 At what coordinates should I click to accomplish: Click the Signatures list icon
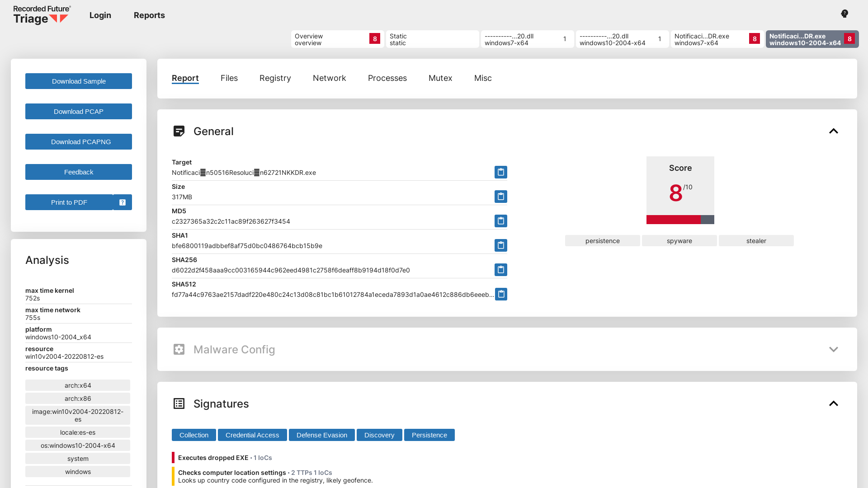click(179, 404)
